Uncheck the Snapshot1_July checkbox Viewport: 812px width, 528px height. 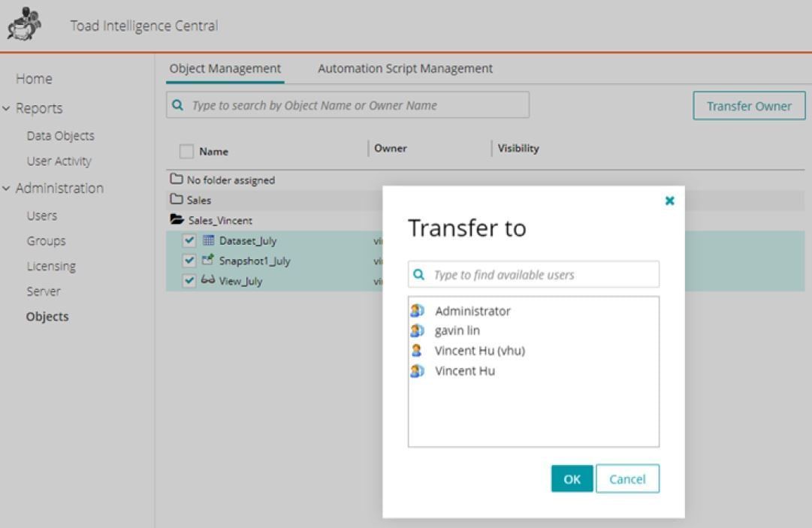pyautogui.click(x=189, y=261)
